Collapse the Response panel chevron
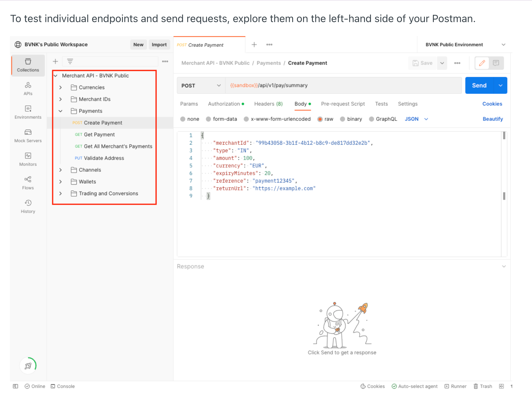This screenshot has height=405, width=532. [x=504, y=266]
